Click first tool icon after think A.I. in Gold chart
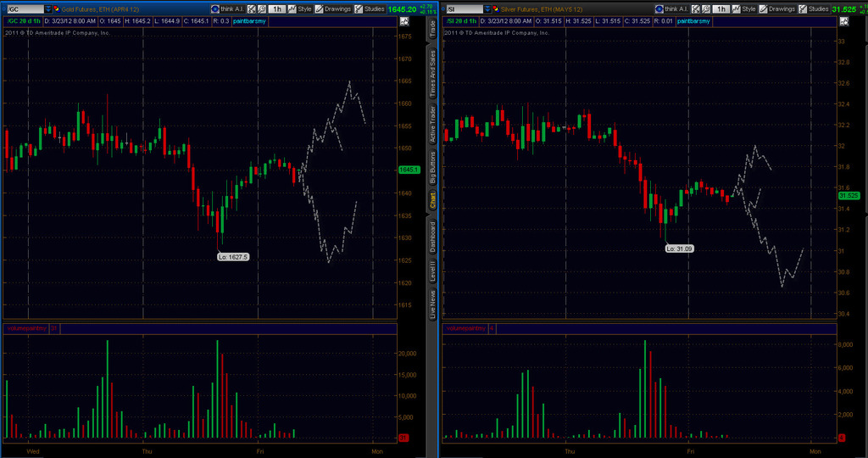The height and width of the screenshot is (458, 868). (x=251, y=8)
